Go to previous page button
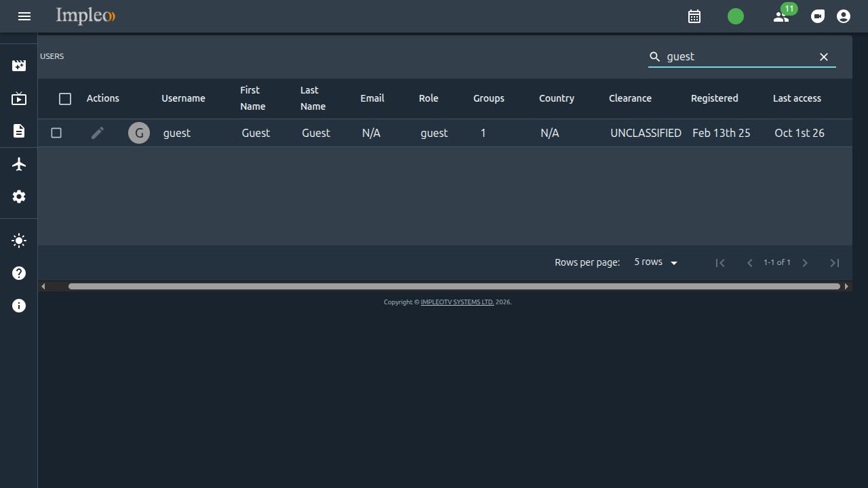 [749, 262]
